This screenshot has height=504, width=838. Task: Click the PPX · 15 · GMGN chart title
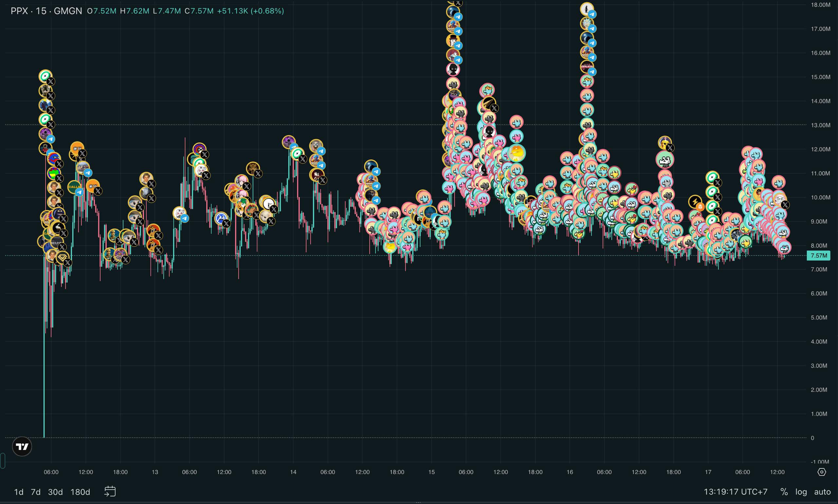click(x=46, y=11)
